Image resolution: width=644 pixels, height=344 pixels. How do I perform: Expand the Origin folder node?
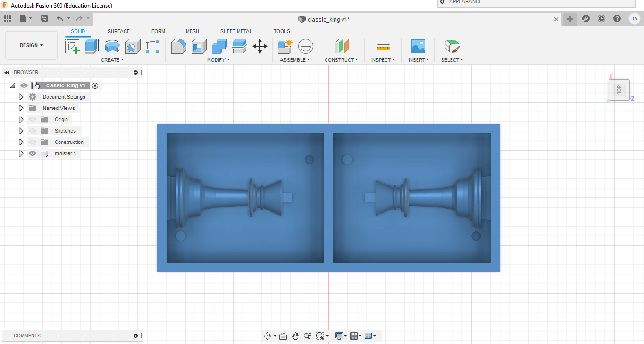[x=21, y=119]
